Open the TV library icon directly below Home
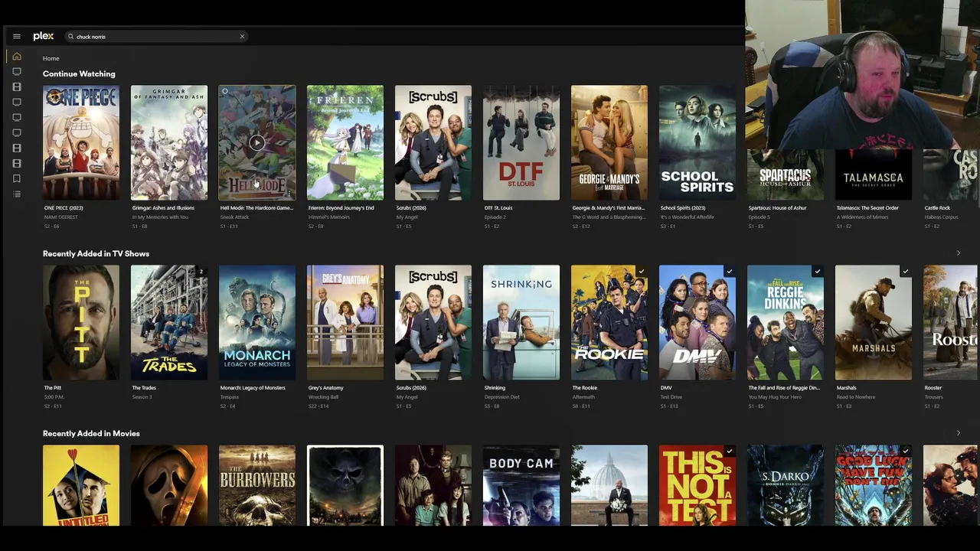The height and width of the screenshot is (551, 980). [17, 72]
